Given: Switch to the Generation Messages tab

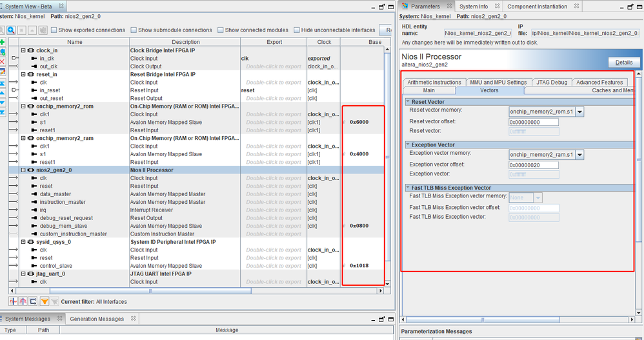Looking at the screenshot, I should tap(97, 319).
